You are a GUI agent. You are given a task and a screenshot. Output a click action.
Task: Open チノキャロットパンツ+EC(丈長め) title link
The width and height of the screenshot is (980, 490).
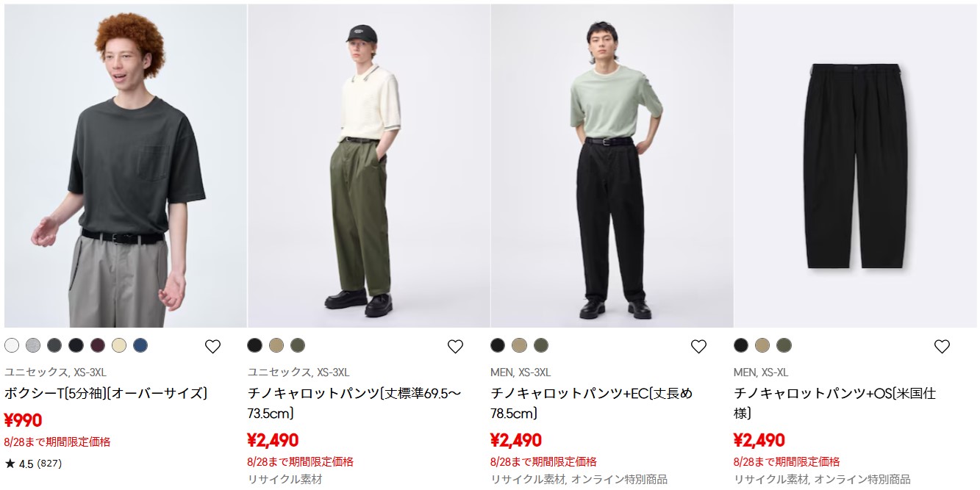[x=592, y=403]
